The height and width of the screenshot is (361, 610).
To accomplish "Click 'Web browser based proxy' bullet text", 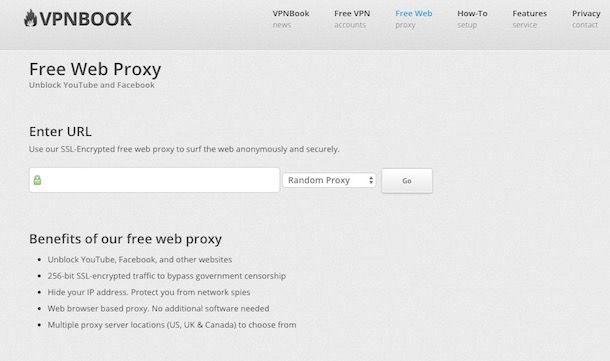I will [158, 308].
